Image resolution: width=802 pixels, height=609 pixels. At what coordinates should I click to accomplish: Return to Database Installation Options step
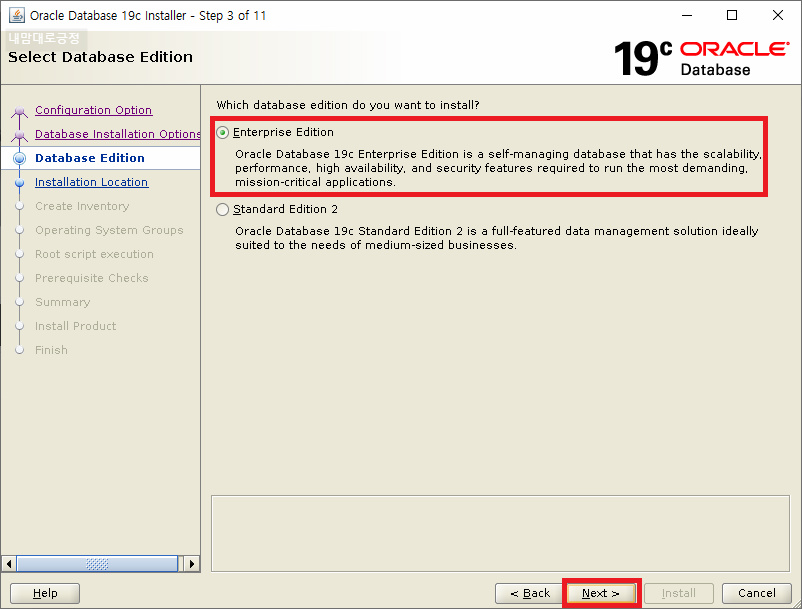pos(117,134)
